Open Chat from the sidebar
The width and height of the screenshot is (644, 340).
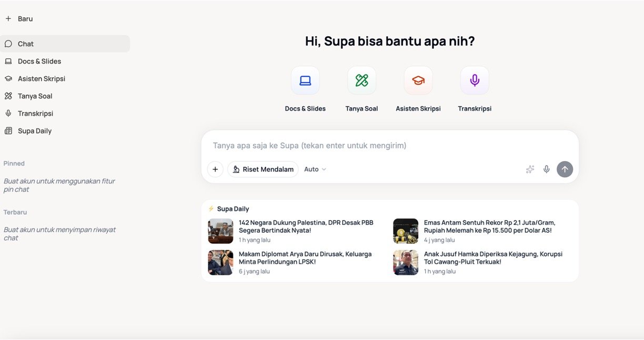click(x=65, y=44)
